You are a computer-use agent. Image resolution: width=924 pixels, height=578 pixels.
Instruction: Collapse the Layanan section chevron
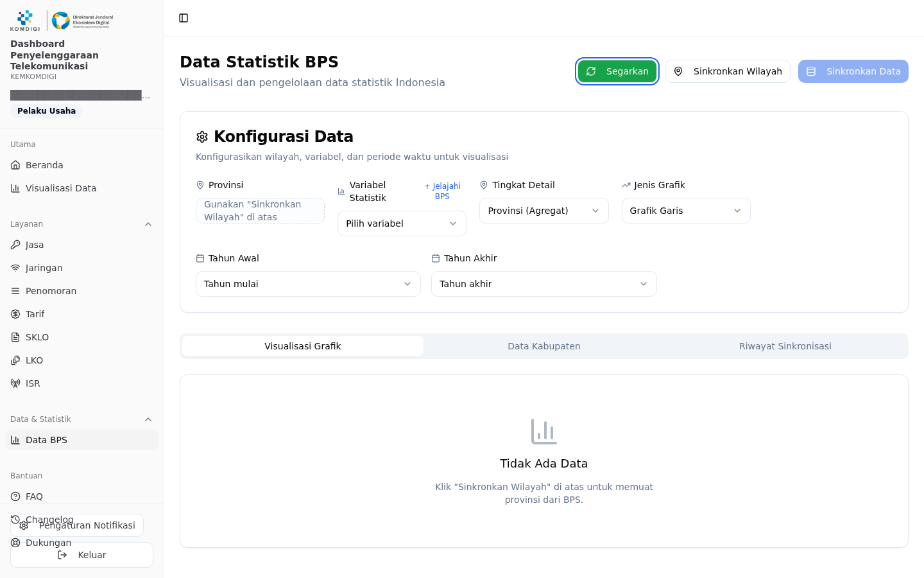click(148, 224)
